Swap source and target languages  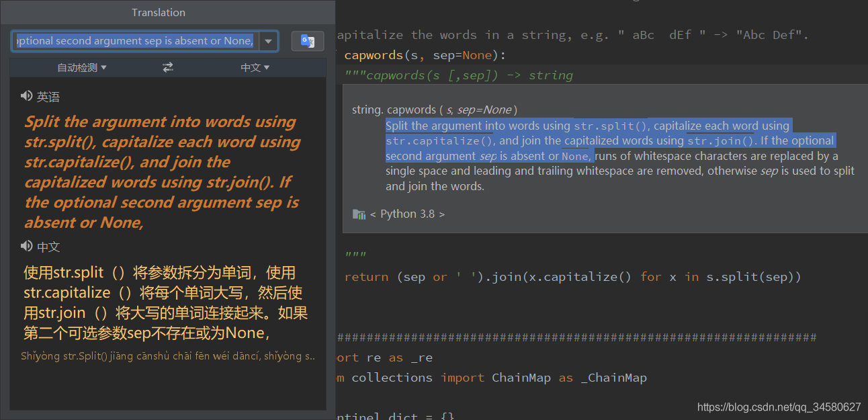(168, 67)
